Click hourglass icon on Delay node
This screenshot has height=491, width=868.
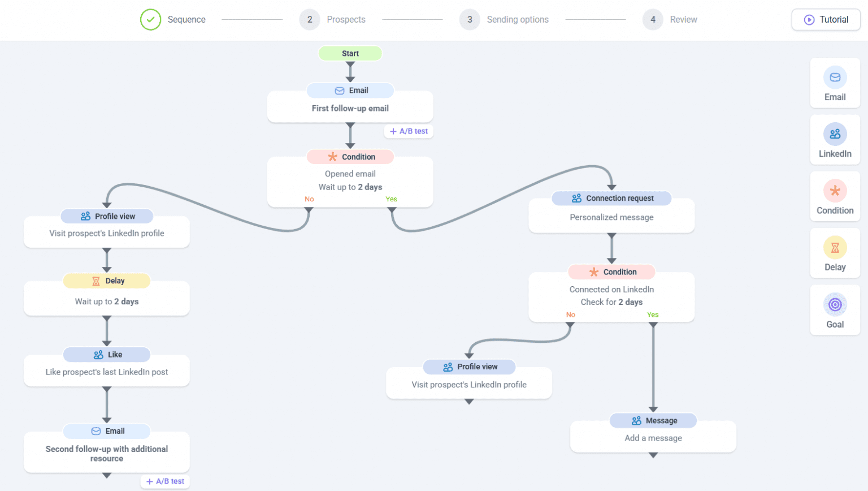point(96,281)
